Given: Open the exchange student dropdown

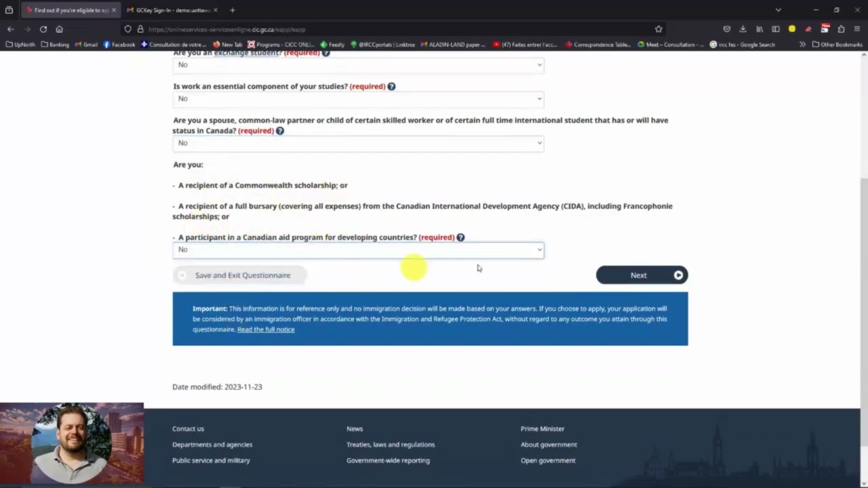Looking at the screenshot, I should (358, 65).
